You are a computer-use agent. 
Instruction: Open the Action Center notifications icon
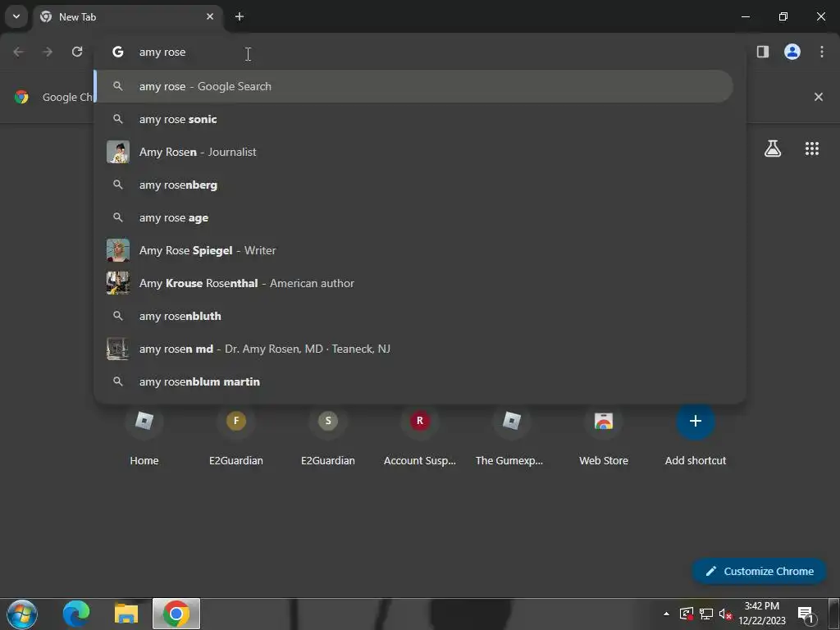pyautogui.click(x=807, y=614)
